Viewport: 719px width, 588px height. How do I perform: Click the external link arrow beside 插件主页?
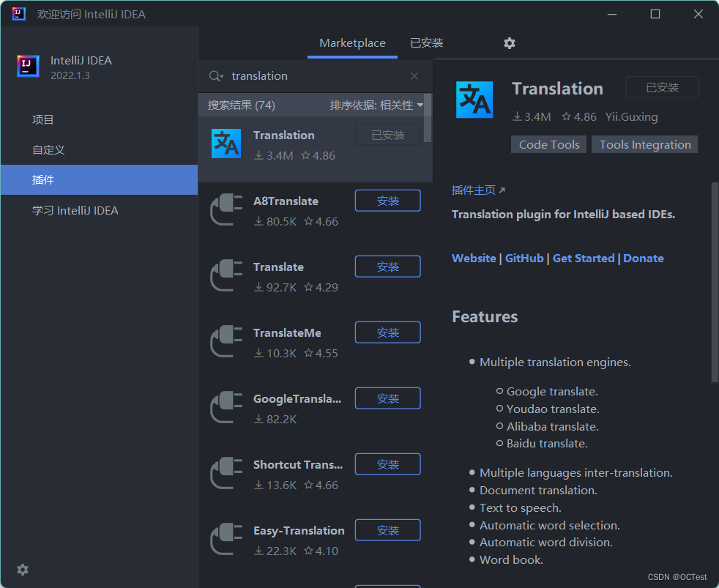coord(502,190)
